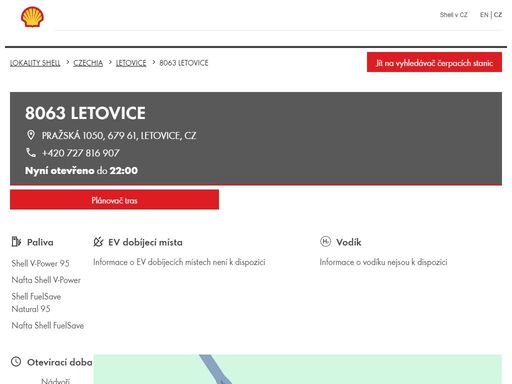Screen dimensions: 512x384
Task: Open the Shell v CZ link
Action: pyautogui.click(x=453, y=15)
